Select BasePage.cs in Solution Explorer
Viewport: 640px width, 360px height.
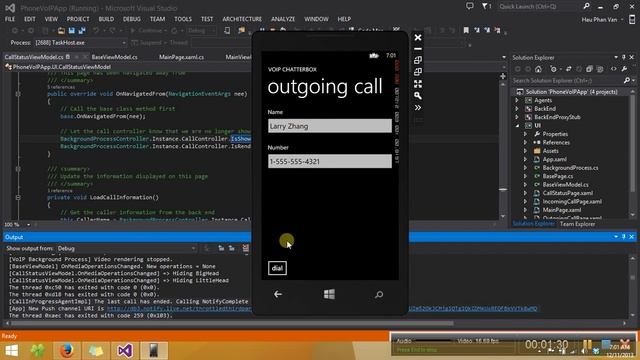pyautogui.click(x=558, y=176)
